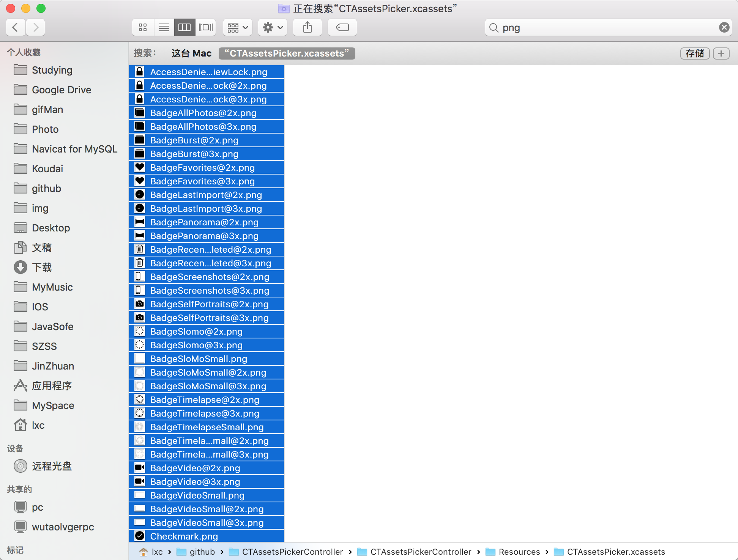The height and width of the screenshot is (560, 738).
Task: Open Resources folder in path bar
Action: [x=519, y=552]
